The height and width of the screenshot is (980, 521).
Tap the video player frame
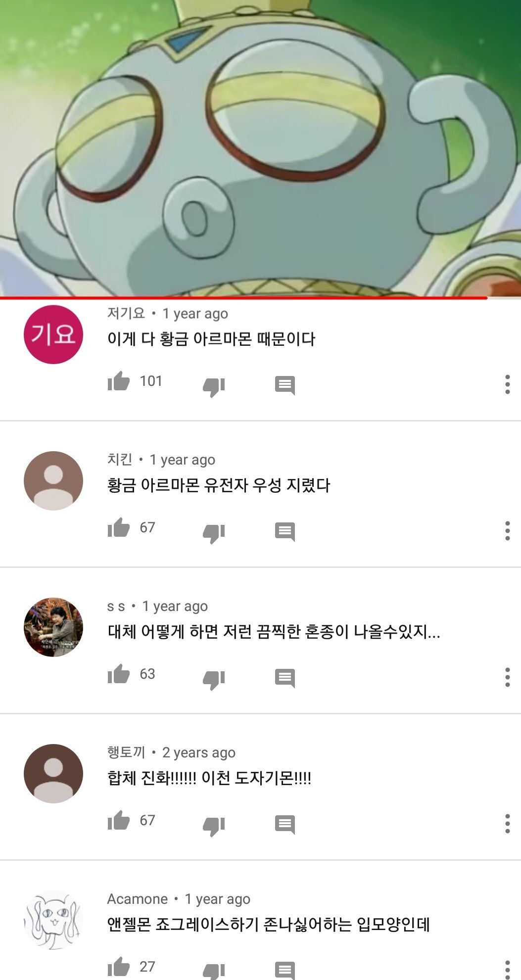point(260,148)
